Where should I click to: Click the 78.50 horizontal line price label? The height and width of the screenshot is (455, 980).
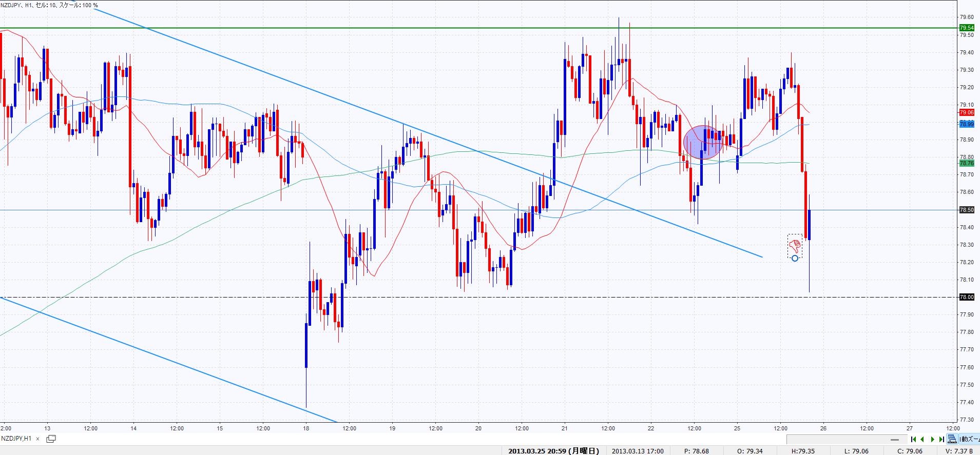[x=967, y=210]
